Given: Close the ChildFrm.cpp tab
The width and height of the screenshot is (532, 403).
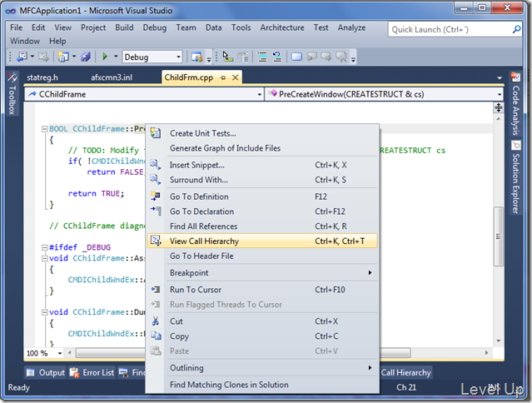Looking at the screenshot, I should point(235,77).
